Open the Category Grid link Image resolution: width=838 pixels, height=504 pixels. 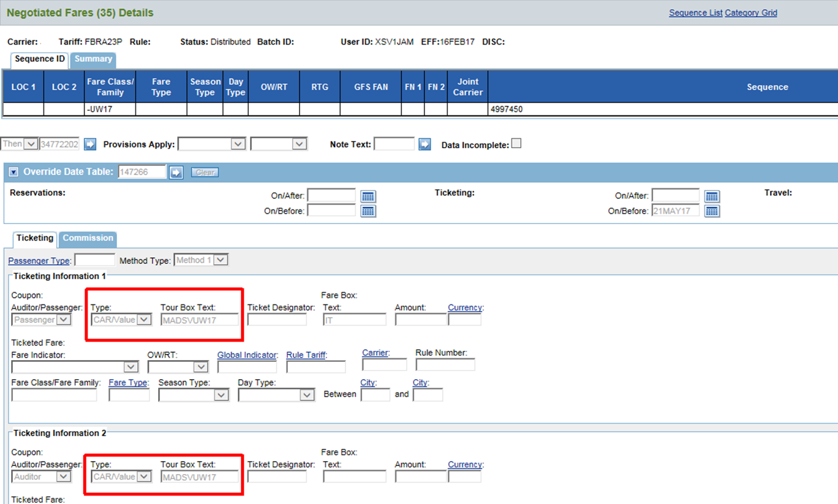click(750, 13)
